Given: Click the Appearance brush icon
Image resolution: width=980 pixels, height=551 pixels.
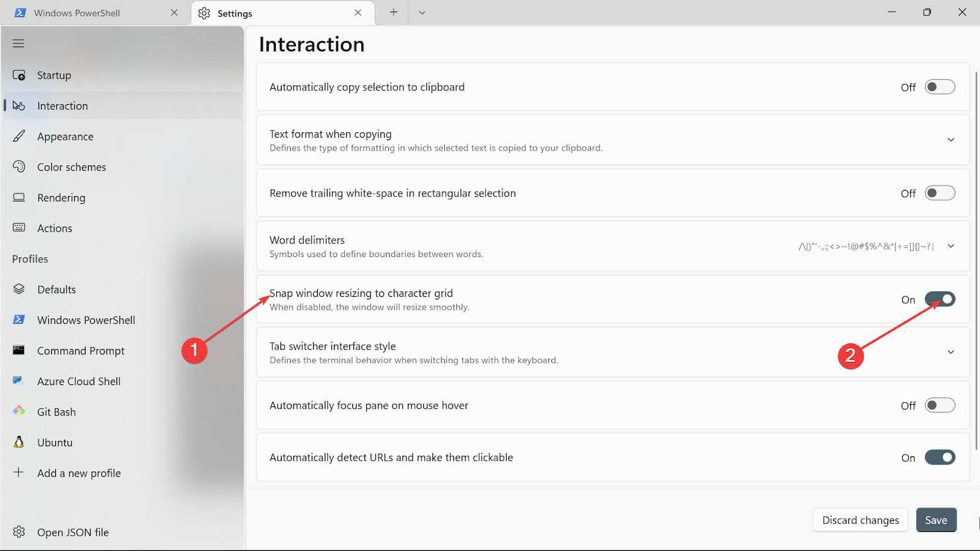Looking at the screenshot, I should 19,136.
